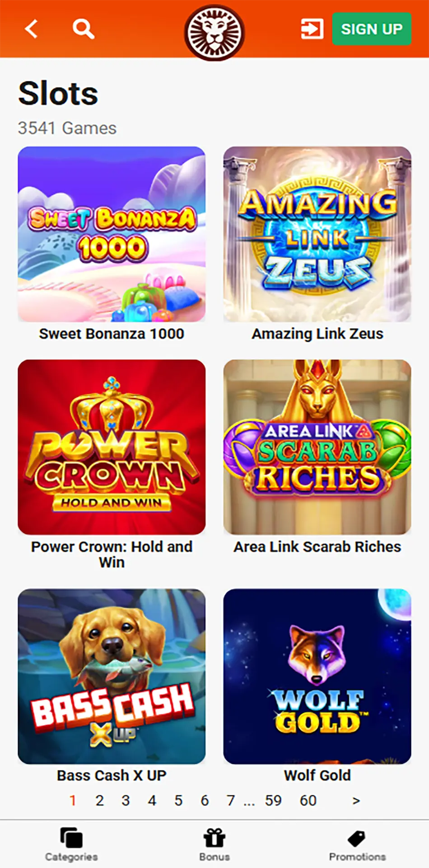The width and height of the screenshot is (429, 868).
Task: Open Sweet Bonanza 1000 game thumbnail
Action: pos(112,234)
